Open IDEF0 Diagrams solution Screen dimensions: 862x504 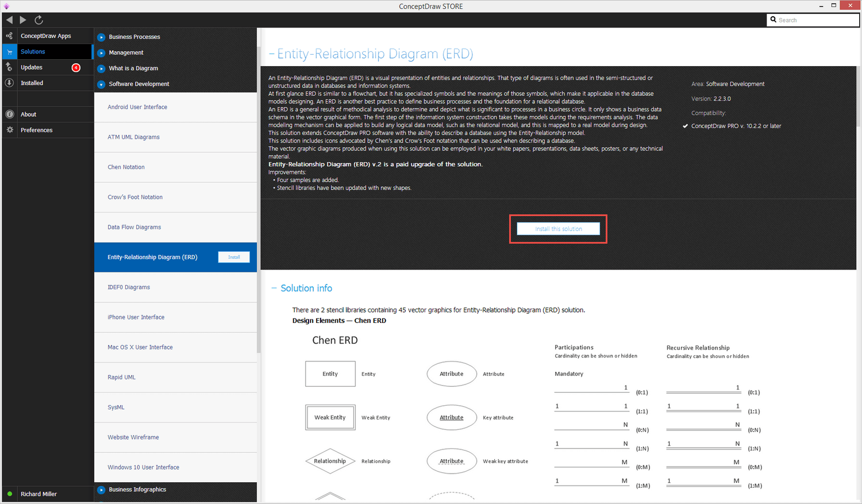175,287
